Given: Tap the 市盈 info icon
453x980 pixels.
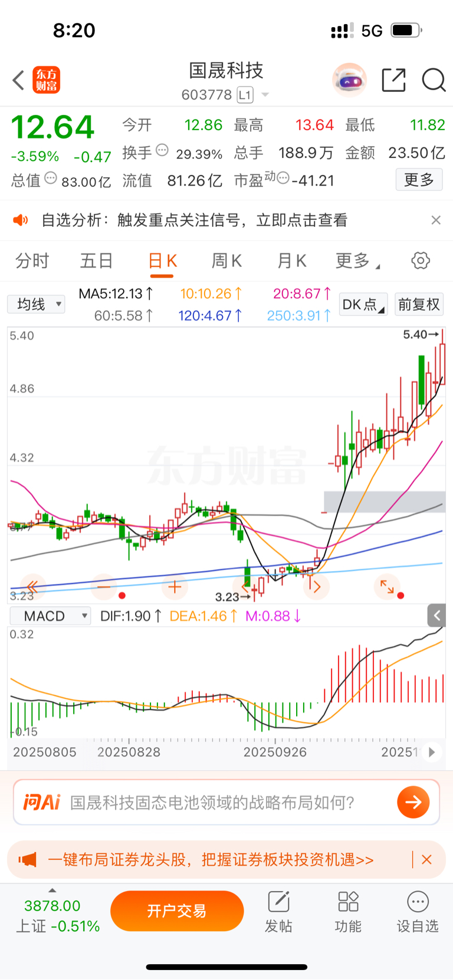Looking at the screenshot, I should pyautogui.click(x=283, y=178).
